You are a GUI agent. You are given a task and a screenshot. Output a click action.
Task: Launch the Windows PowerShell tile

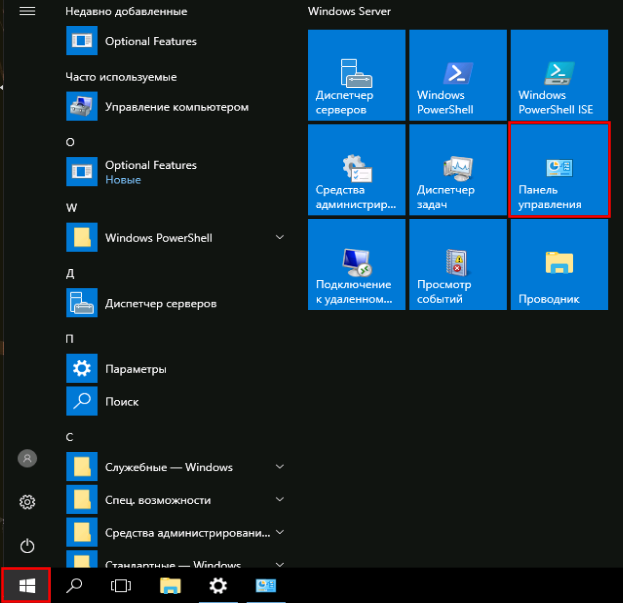[458, 75]
